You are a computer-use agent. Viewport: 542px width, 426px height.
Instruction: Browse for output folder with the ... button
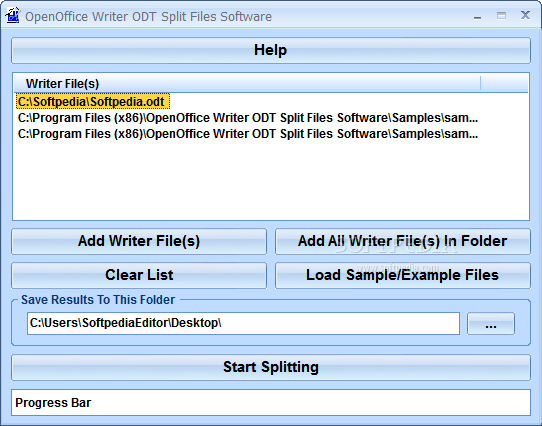491,323
